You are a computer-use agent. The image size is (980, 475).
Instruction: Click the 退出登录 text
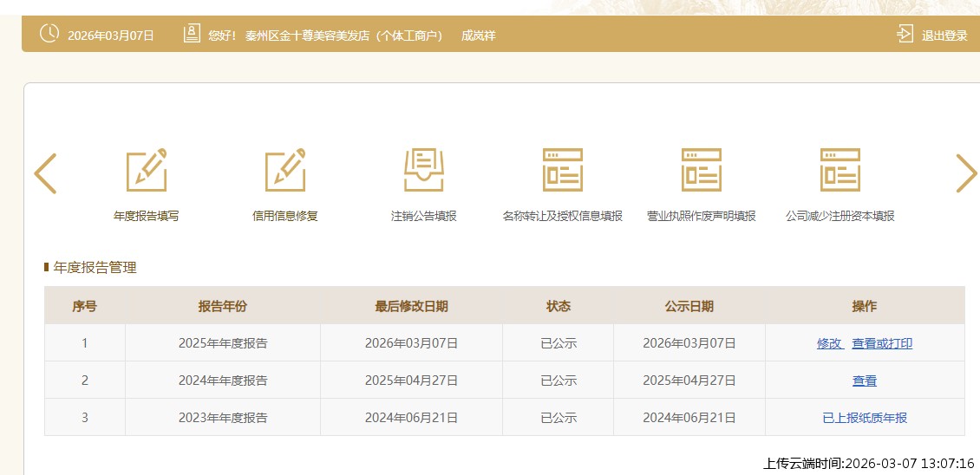pyautogui.click(x=944, y=36)
